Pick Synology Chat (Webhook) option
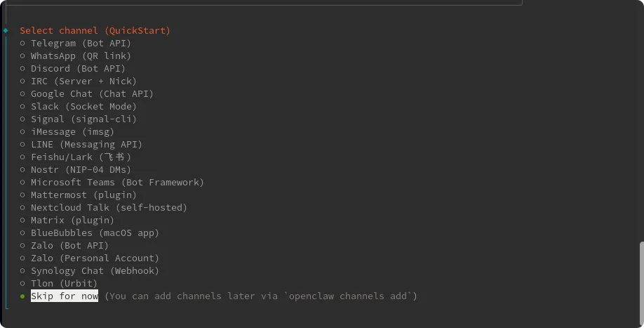This screenshot has width=644, height=328. [x=95, y=271]
